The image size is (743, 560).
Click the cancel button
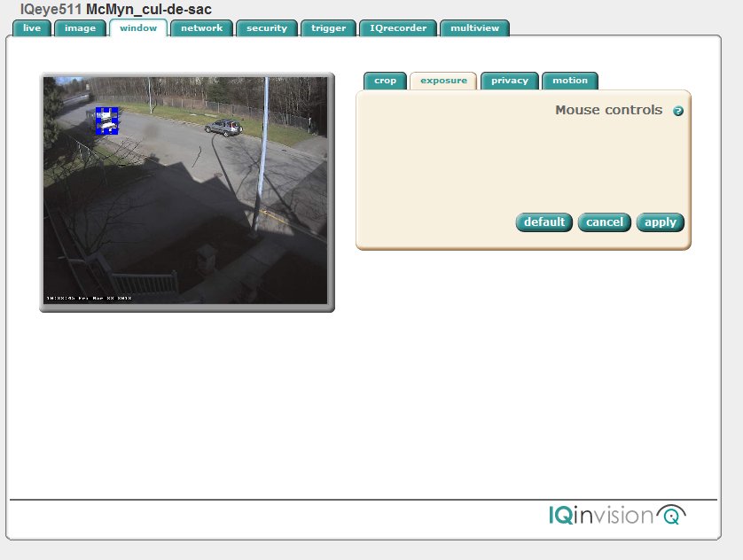pos(605,222)
